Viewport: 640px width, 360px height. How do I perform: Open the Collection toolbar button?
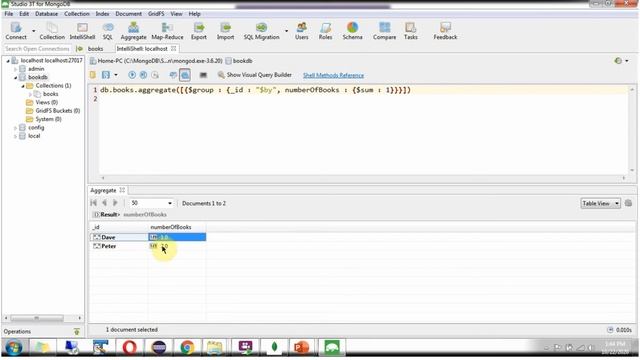pos(52,31)
